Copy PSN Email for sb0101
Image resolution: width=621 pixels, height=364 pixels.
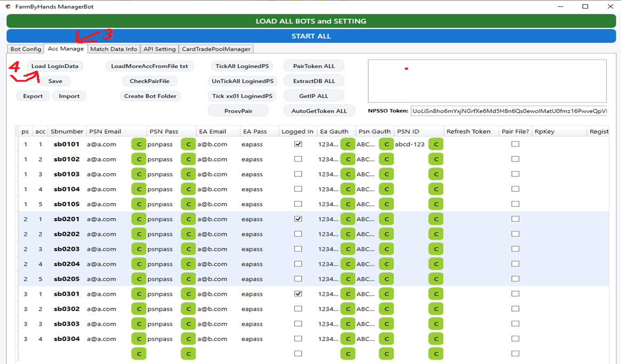pos(139,144)
